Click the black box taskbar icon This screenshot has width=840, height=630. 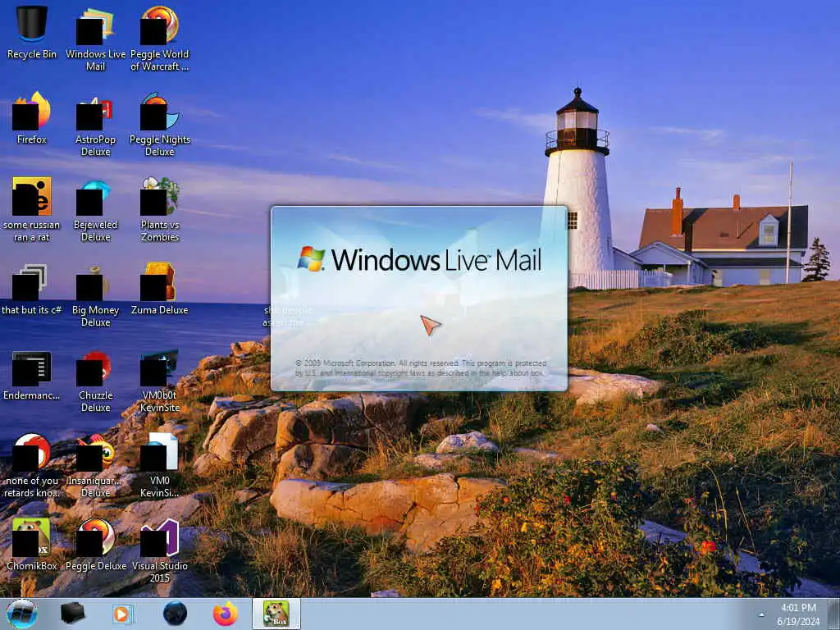[x=72, y=614]
